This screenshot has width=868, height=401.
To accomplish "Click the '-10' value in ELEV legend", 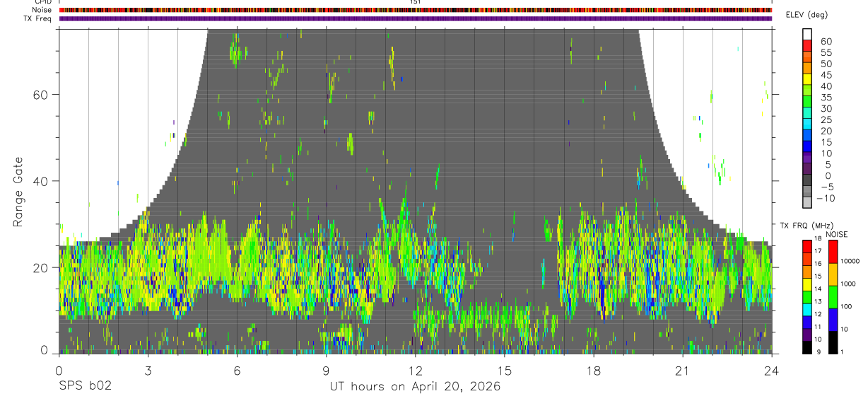I will pyautogui.click(x=824, y=198).
